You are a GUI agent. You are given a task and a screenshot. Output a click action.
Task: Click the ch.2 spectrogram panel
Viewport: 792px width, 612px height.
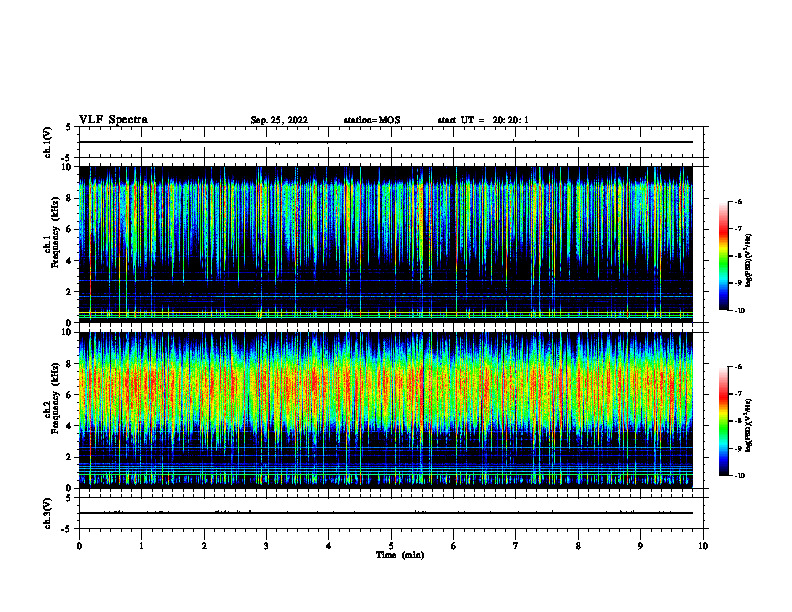(386, 410)
